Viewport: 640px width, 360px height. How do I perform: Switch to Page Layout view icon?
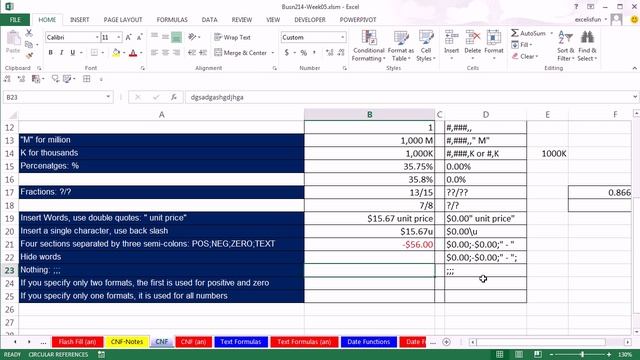[519, 354]
